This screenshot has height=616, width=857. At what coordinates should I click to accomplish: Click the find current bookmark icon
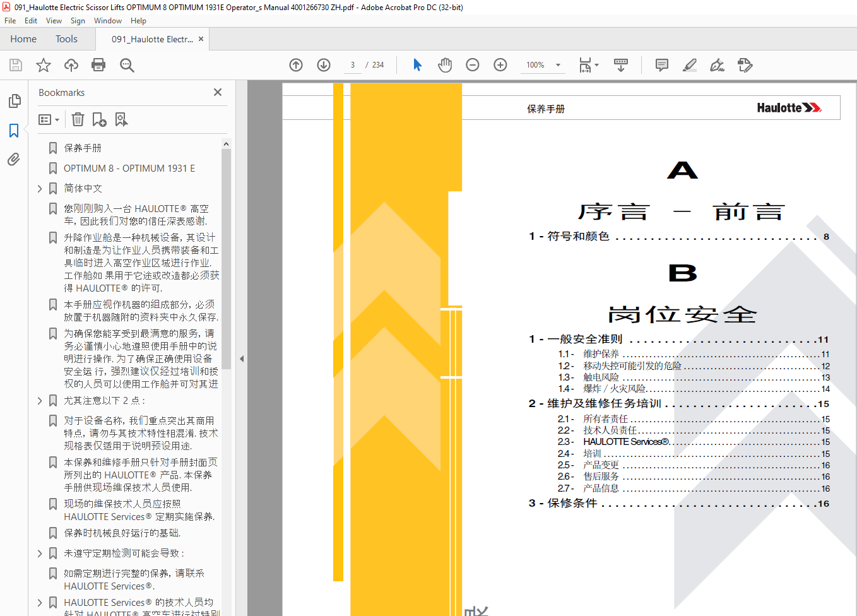(121, 119)
